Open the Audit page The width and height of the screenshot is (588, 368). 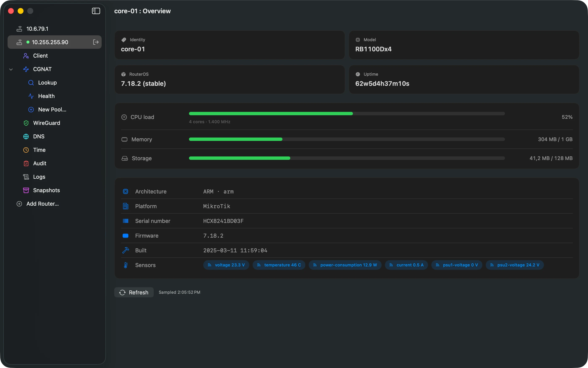click(x=54, y=164)
